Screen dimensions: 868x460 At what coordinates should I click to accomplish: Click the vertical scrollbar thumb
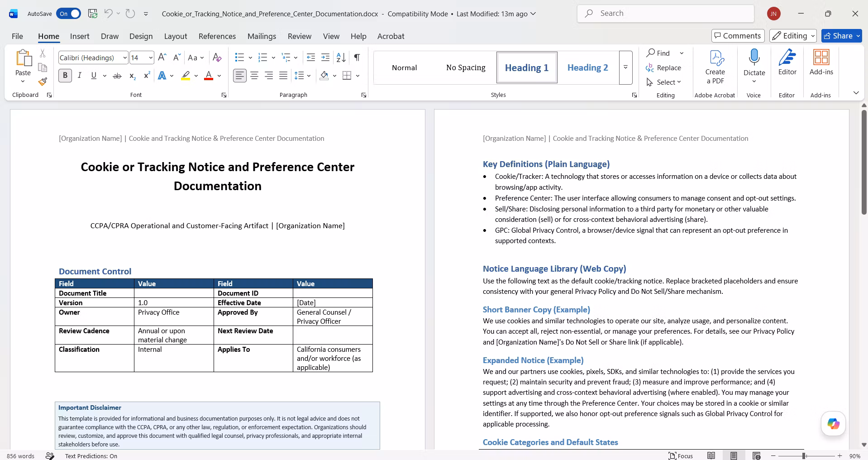(x=864, y=162)
